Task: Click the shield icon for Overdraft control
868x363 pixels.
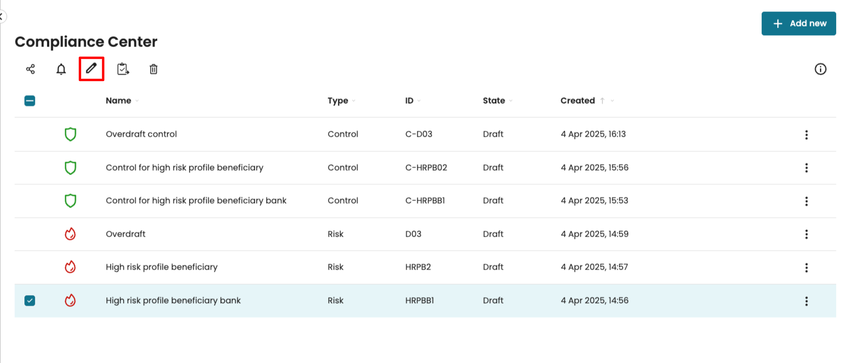Action: tap(70, 135)
